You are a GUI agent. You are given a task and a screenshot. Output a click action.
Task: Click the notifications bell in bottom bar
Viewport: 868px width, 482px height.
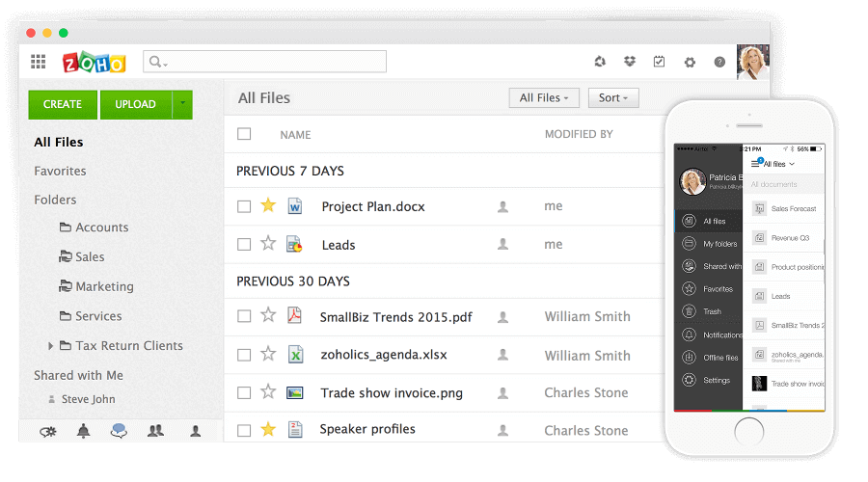[x=83, y=432]
